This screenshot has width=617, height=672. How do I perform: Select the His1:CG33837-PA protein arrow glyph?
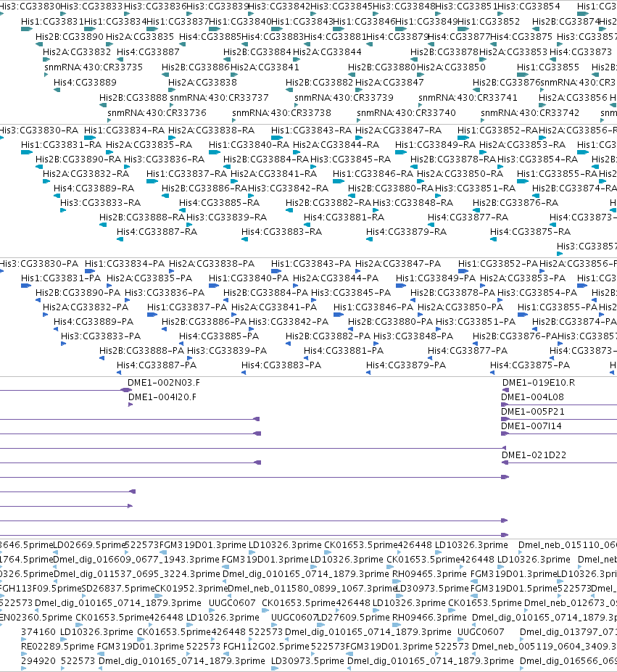pyautogui.click(x=152, y=315)
